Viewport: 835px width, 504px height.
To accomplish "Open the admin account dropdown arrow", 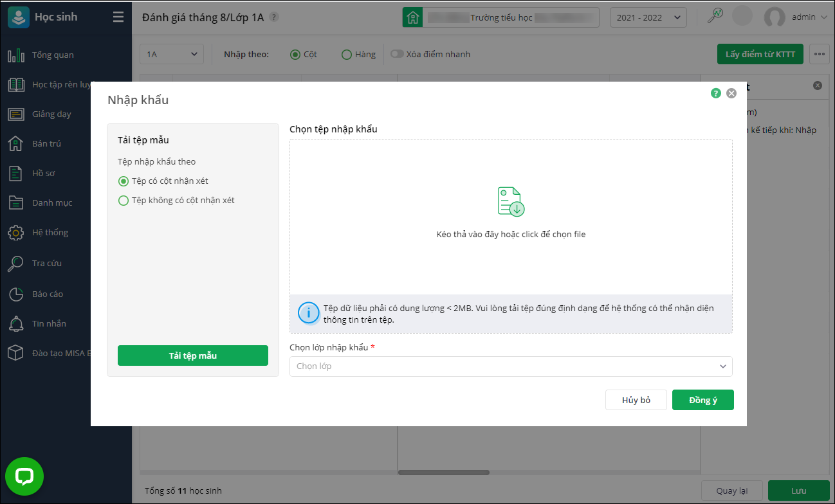I will [x=824, y=17].
